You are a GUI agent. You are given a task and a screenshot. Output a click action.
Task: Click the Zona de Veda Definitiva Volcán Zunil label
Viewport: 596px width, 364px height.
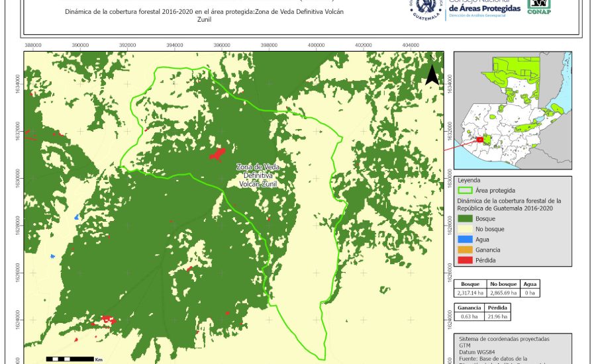coord(256,175)
